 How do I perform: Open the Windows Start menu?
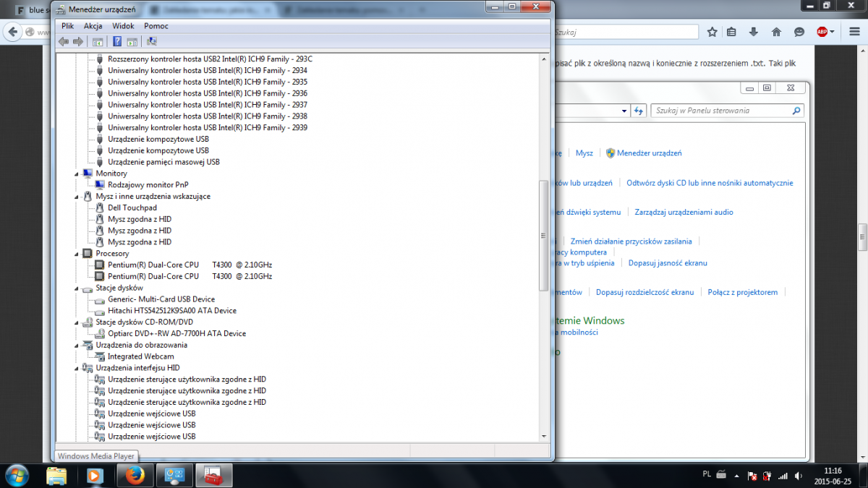coord(17,476)
